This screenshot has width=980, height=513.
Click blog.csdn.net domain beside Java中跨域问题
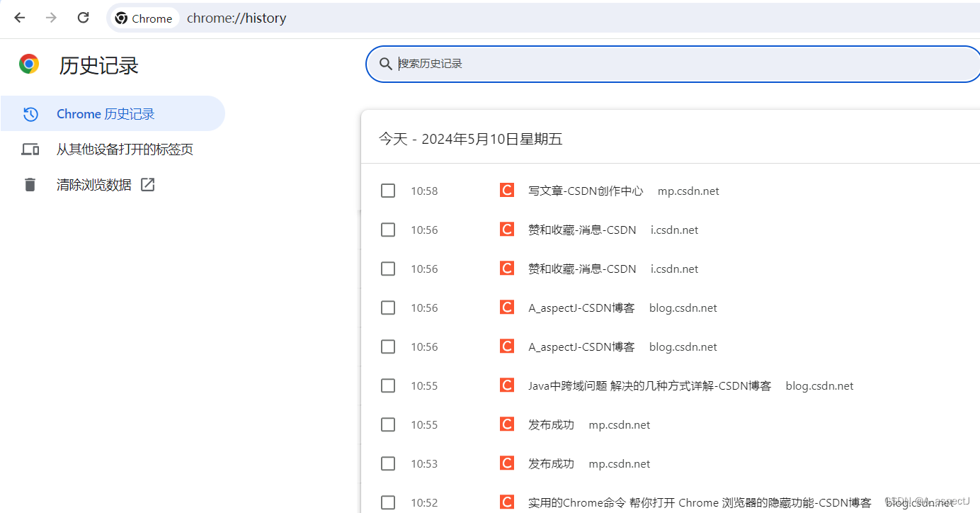coord(819,385)
